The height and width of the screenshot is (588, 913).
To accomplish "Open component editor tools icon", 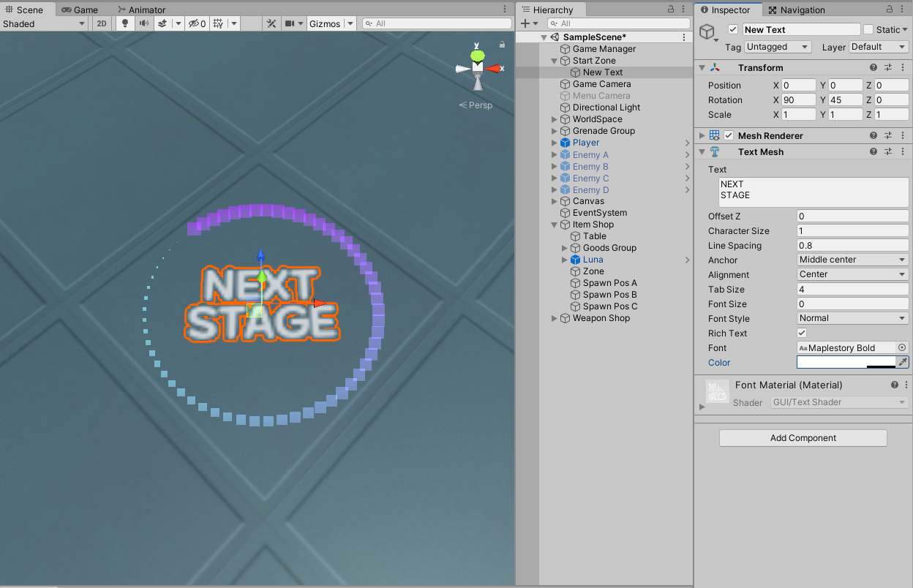I will pos(271,23).
